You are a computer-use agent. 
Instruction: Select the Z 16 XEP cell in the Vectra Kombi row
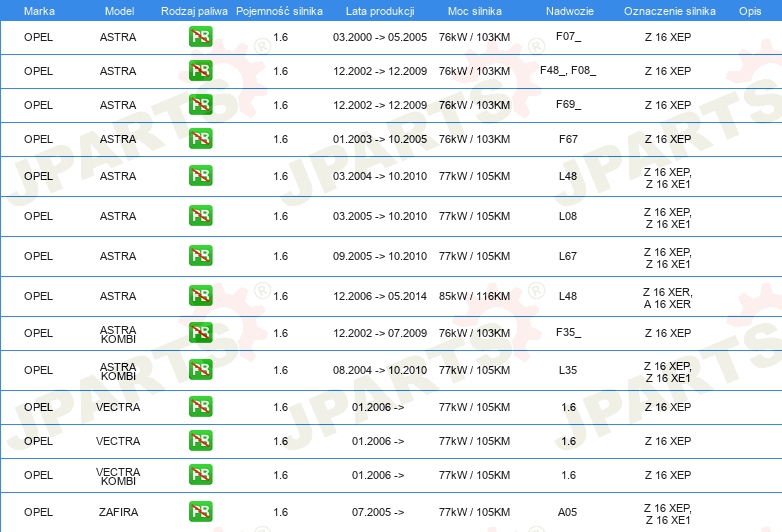pyautogui.click(x=668, y=475)
